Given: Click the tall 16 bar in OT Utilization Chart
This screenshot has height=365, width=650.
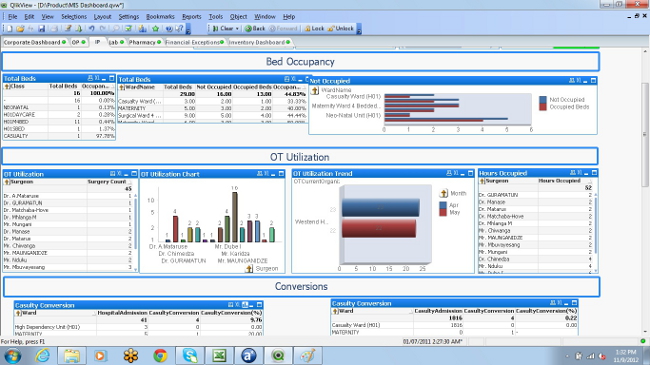Looking at the screenshot, I should [x=235, y=217].
